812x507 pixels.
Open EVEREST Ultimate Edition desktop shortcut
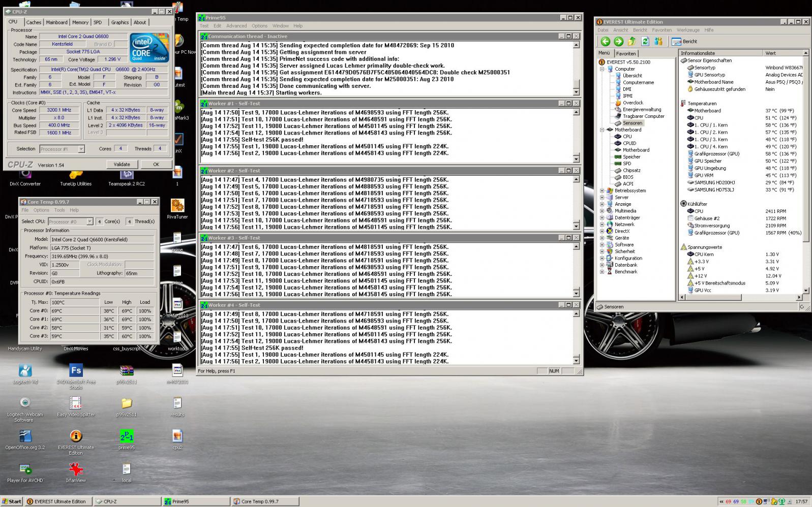(76, 442)
